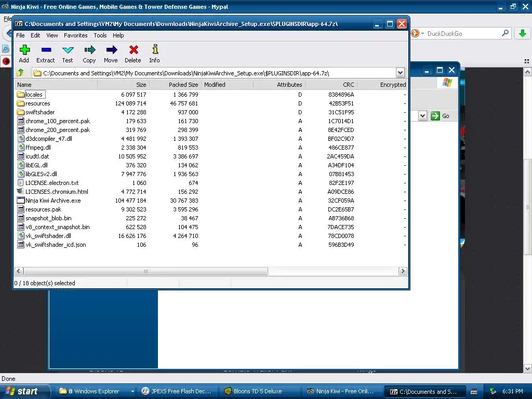Select the snapshot_blob.bin file row
532x399 pixels.
(x=211, y=218)
